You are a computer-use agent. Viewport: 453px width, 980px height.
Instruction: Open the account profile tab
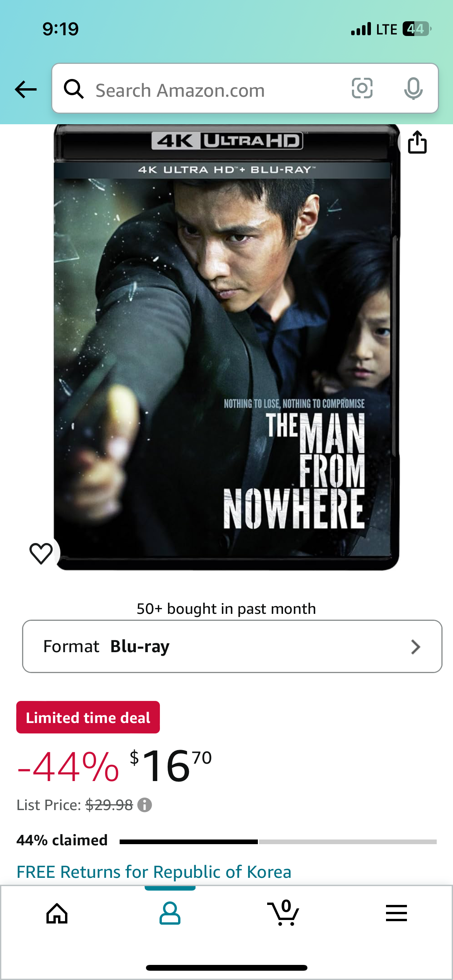(170, 913)
